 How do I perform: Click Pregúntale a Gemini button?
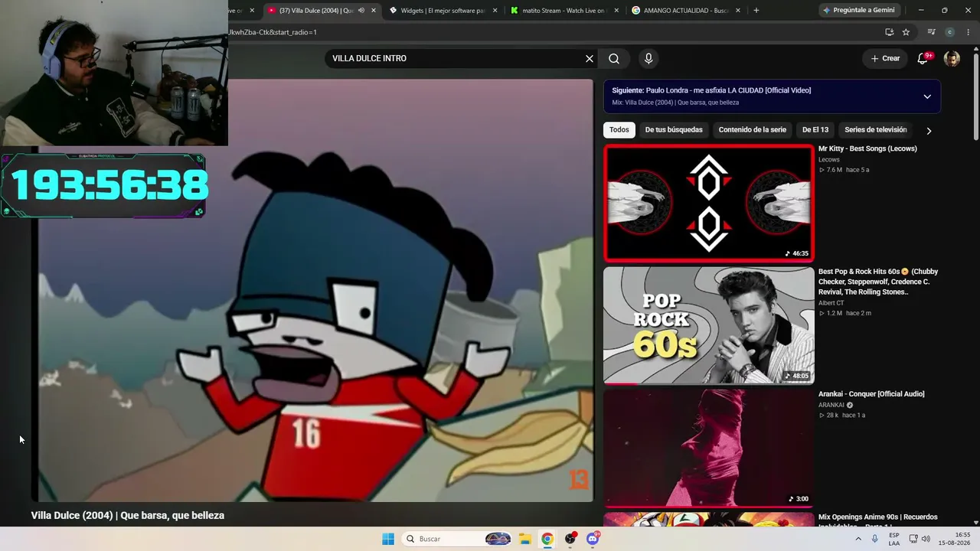pyautogui.click(x=858, y=11)
